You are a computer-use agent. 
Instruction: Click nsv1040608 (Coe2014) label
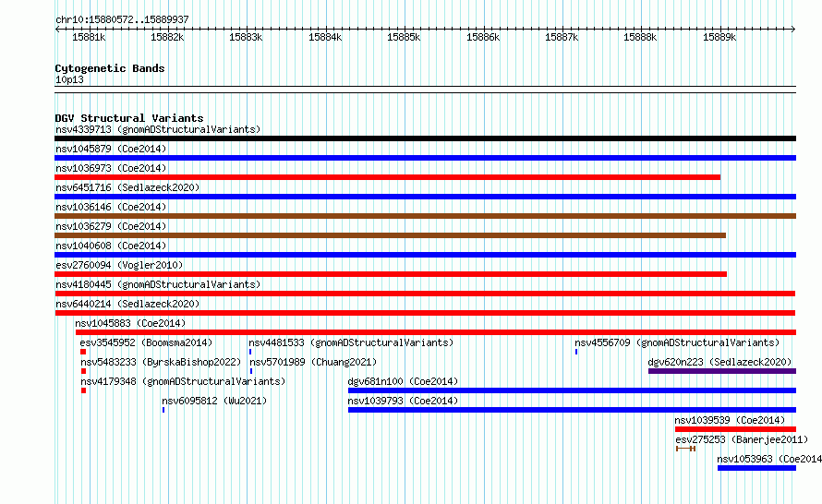coord(111,246)
